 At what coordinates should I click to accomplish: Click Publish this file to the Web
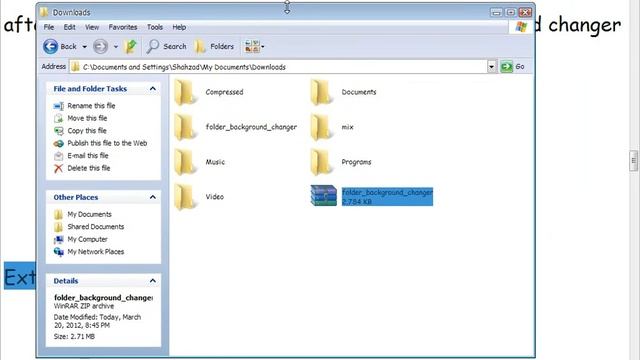point(107,143)
